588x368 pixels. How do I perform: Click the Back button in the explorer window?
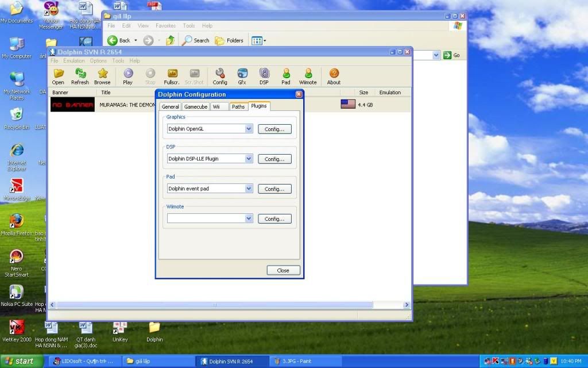coord(118,40)
